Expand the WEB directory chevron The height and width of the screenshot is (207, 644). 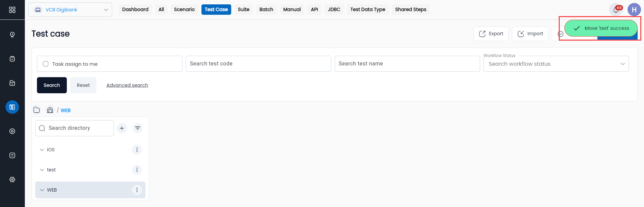point(42,190)
